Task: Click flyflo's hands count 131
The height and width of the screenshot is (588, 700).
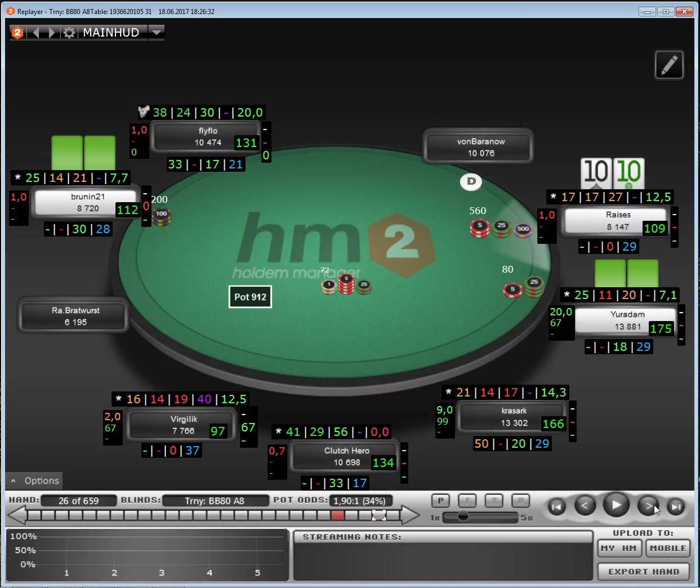Action: pos(246,143)
